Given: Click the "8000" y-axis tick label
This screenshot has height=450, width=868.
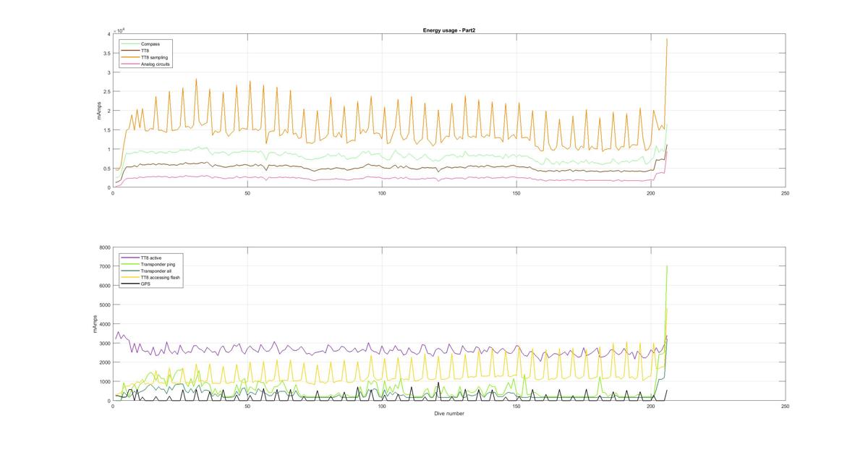Looking at the screenshot, I should coord(105,247).
